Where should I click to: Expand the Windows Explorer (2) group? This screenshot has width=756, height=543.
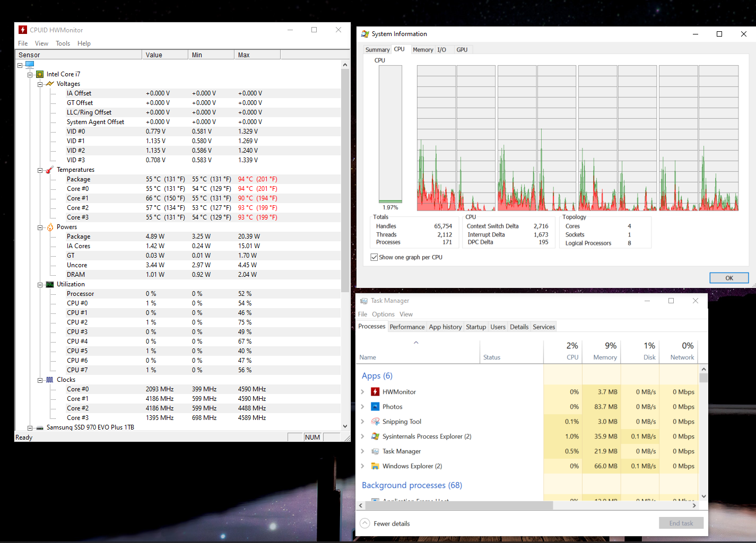pos(362,466)
